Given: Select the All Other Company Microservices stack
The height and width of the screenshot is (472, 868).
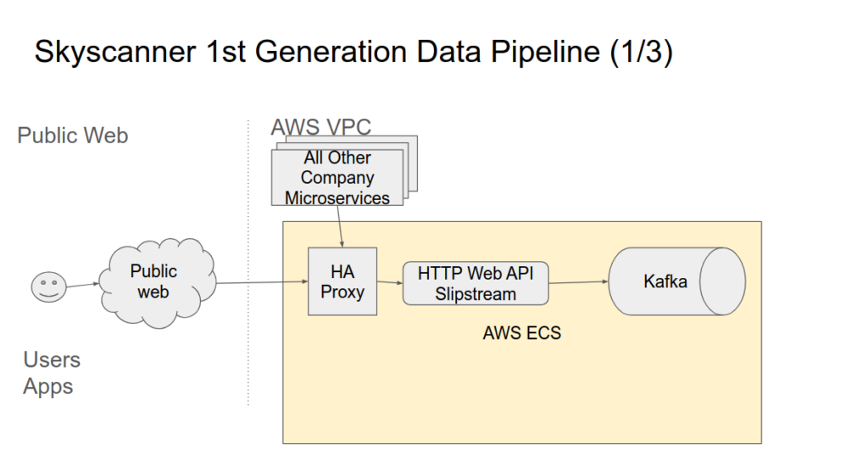Looking at the screenshot, I should click(337, 178).
